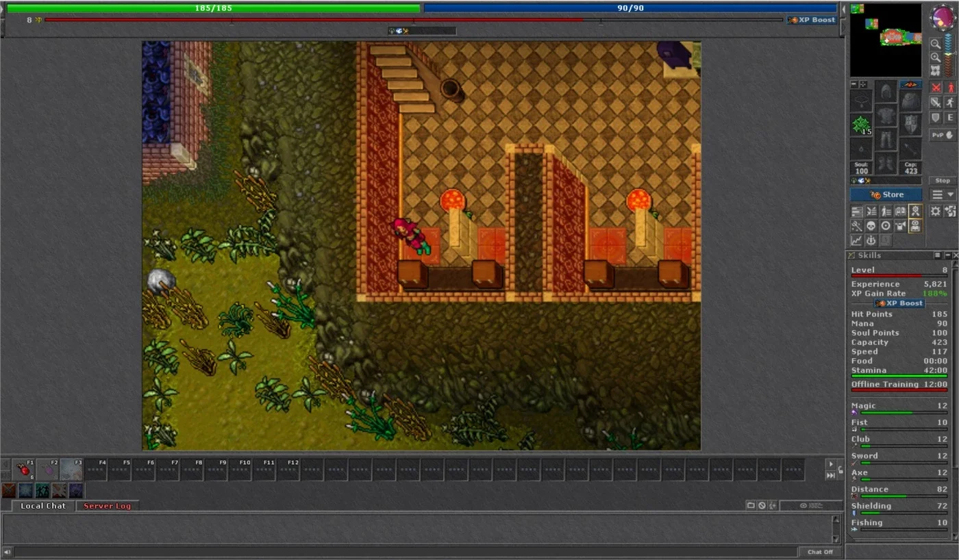
Task: Click the blue 90/90 mana bar
Action: 630,8
